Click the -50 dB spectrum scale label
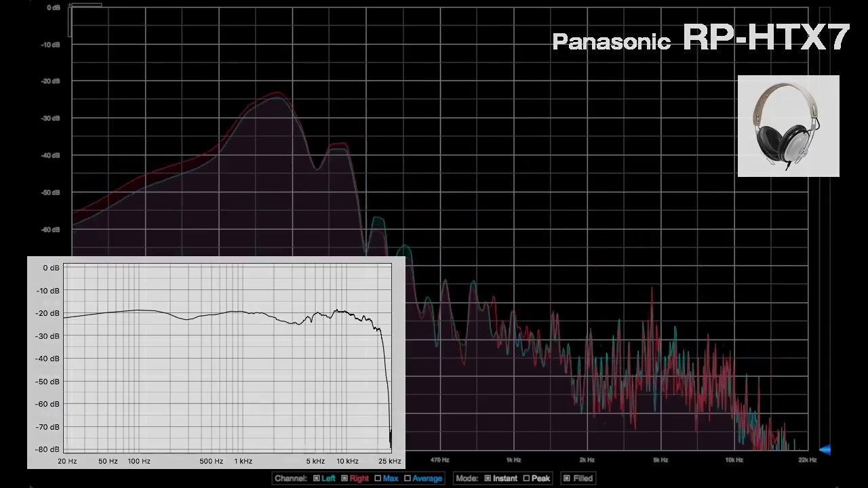 click(50, 192)
